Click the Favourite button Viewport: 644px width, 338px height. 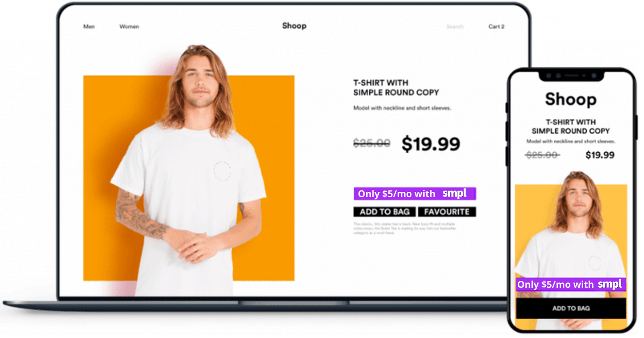click(x=447, y=212)
